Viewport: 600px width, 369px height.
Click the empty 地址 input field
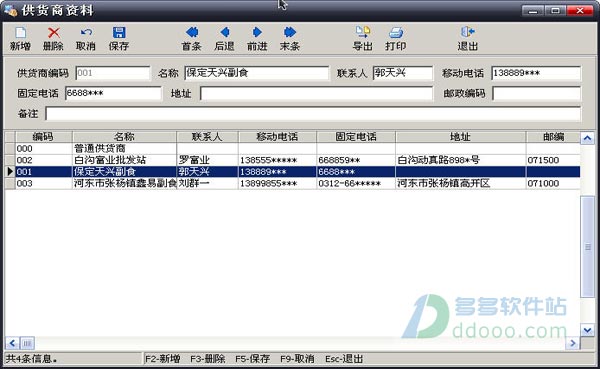pyautogui.click(x=316, y=93)
